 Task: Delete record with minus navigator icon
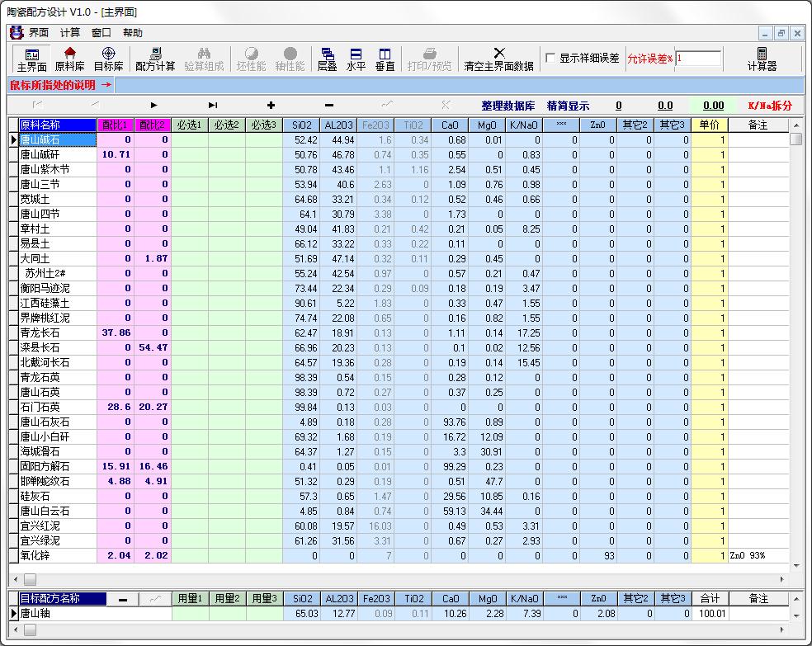click(328, 105)
